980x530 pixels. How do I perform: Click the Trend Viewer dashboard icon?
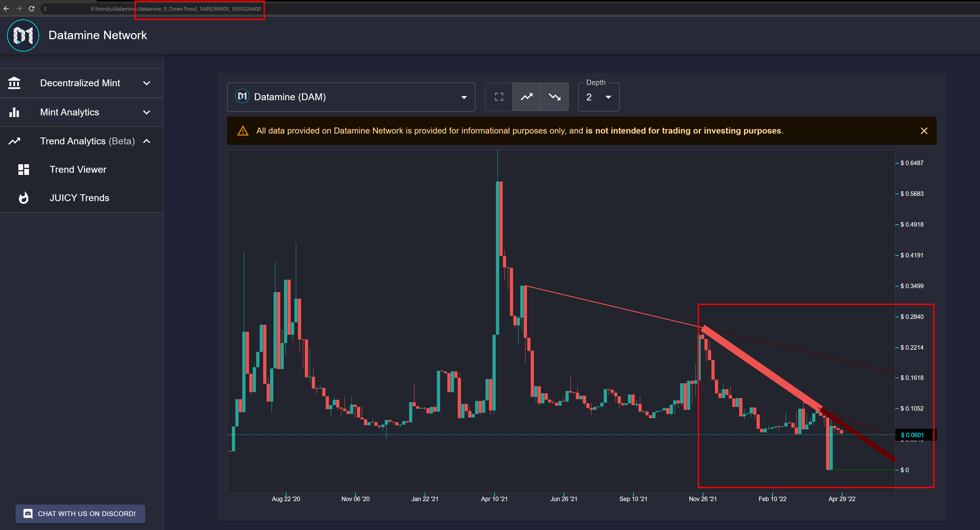(x=24, y=170)
